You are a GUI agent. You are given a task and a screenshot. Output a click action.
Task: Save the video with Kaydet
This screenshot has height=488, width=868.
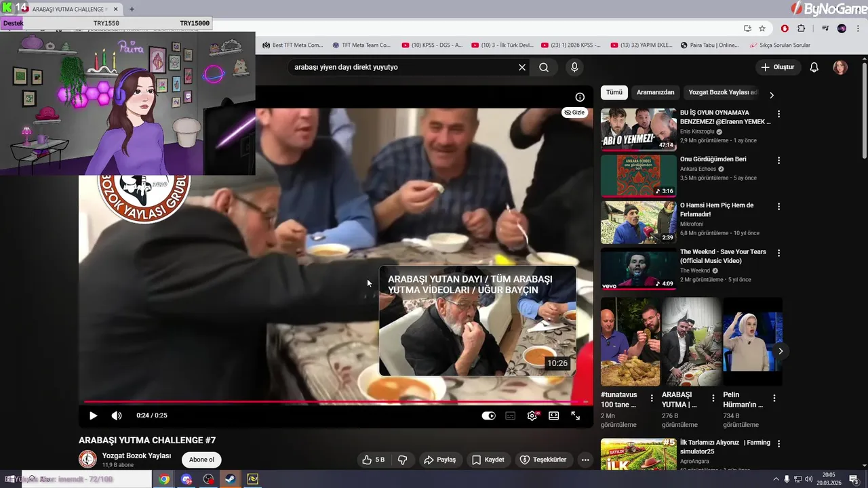[488, 460]
